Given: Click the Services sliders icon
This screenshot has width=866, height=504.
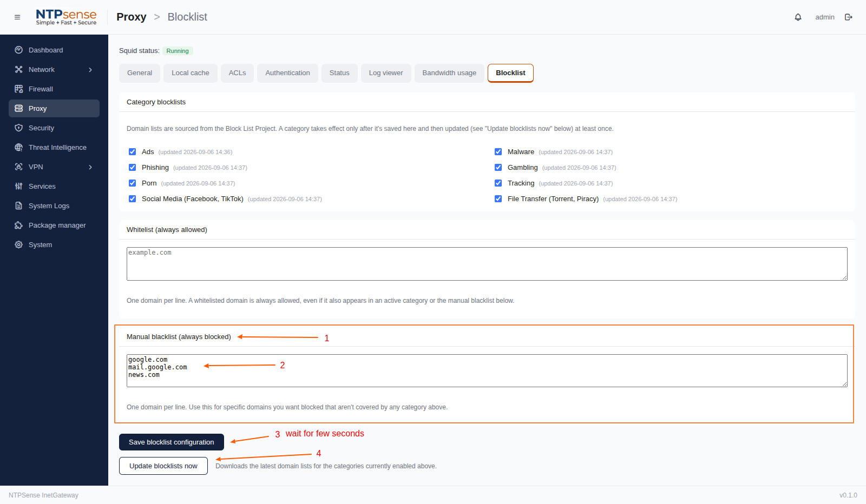Looking at the screenshot, I should point(18,186).
